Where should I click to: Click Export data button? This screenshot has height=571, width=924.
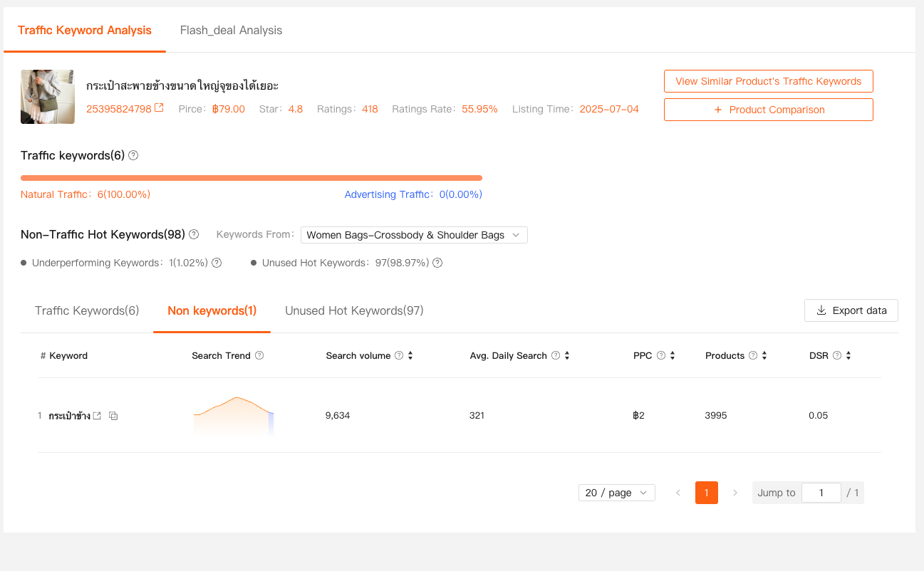point(851,310)
